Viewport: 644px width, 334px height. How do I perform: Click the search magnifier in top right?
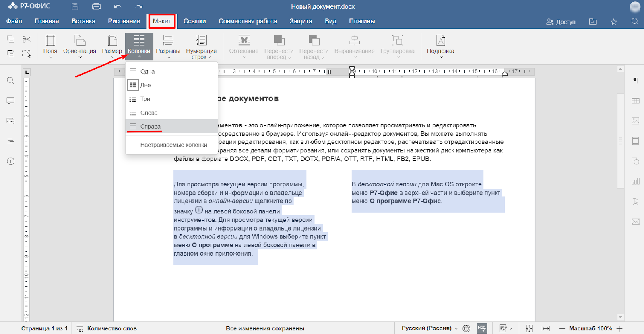point(635,21)
